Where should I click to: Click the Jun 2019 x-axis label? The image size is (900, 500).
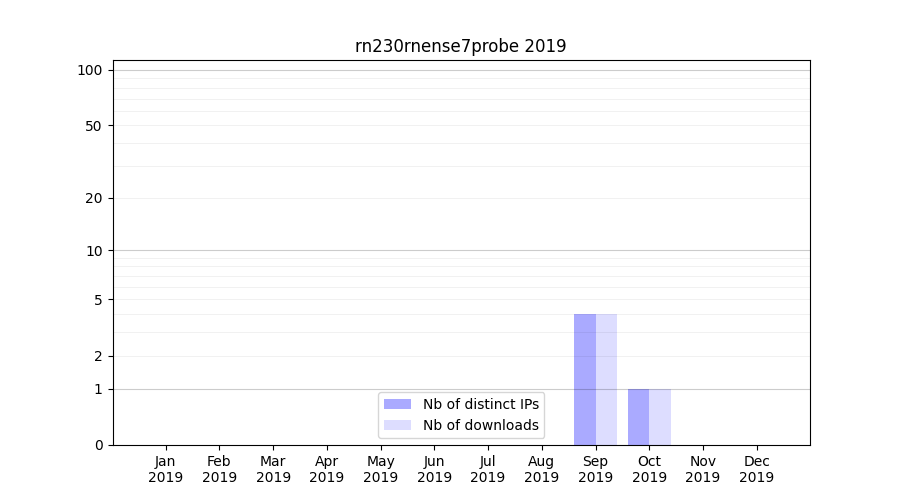pos(434,469)
